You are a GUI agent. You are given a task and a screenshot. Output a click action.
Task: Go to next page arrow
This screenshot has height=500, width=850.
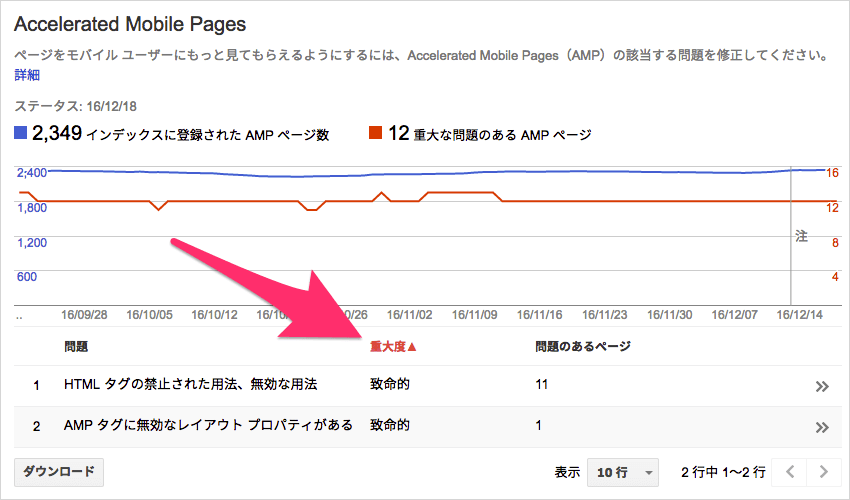[x=824, y=472]
